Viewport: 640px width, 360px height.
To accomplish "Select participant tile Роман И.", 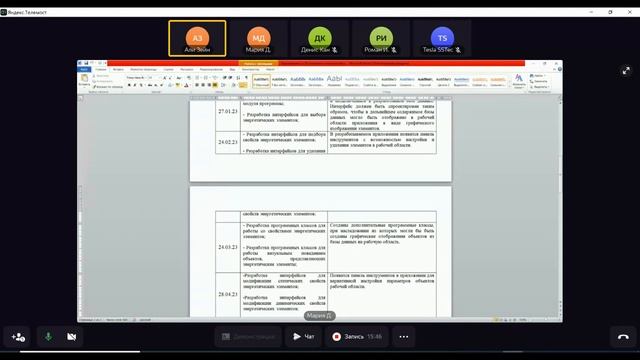I will point(381,38).
